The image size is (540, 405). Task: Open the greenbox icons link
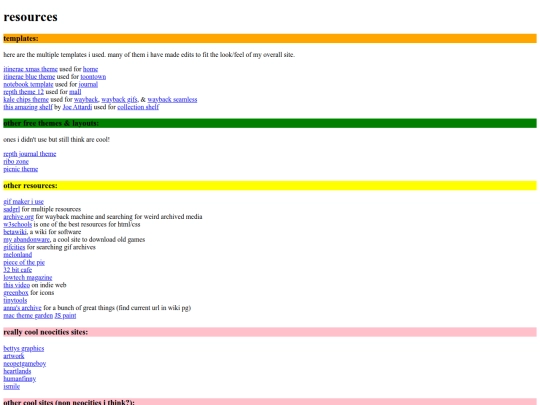click(x=16, y=292)
